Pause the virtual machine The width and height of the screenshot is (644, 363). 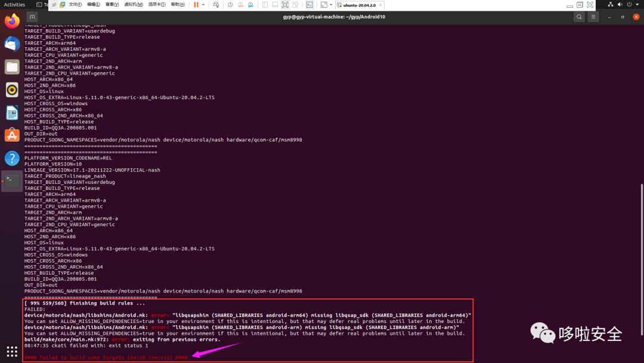click(196, 5)
